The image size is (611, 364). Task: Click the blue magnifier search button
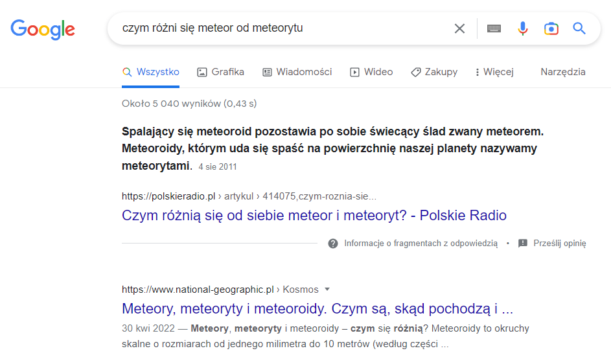pyautogui.click(x=579, y=28)
